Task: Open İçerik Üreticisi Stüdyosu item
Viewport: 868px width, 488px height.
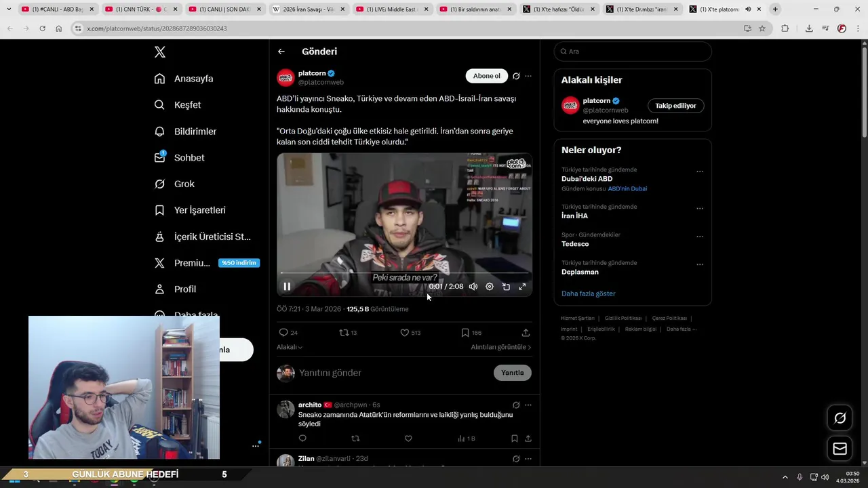Action: 203,237
